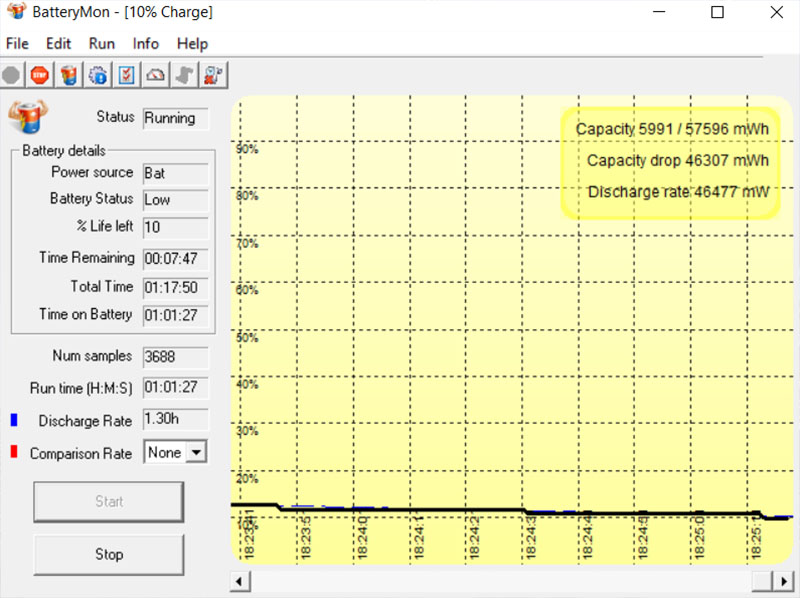Image resolution: width=800 pixels, height=598 pixels.
Task: Select the gray record circle toolbar icon
Action: click(x=11, y=74)
